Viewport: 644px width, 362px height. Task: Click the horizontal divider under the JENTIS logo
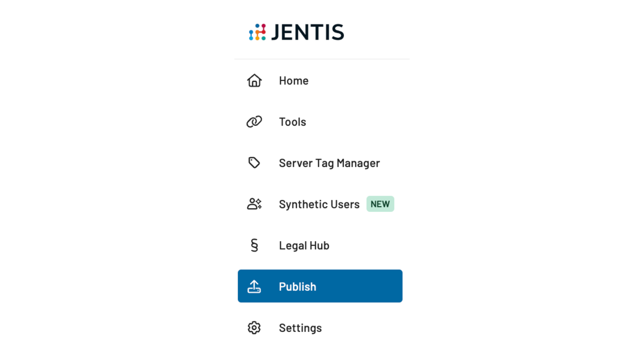tap(322, 59)
